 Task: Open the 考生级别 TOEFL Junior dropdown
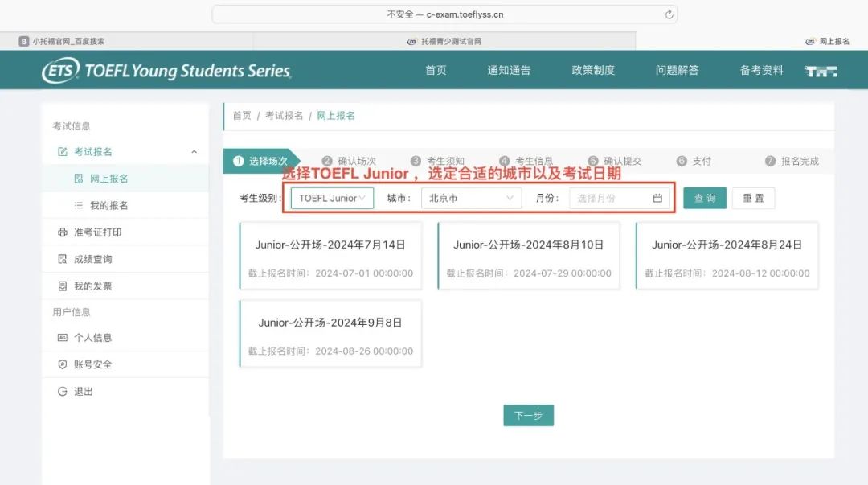pos(332,198)
